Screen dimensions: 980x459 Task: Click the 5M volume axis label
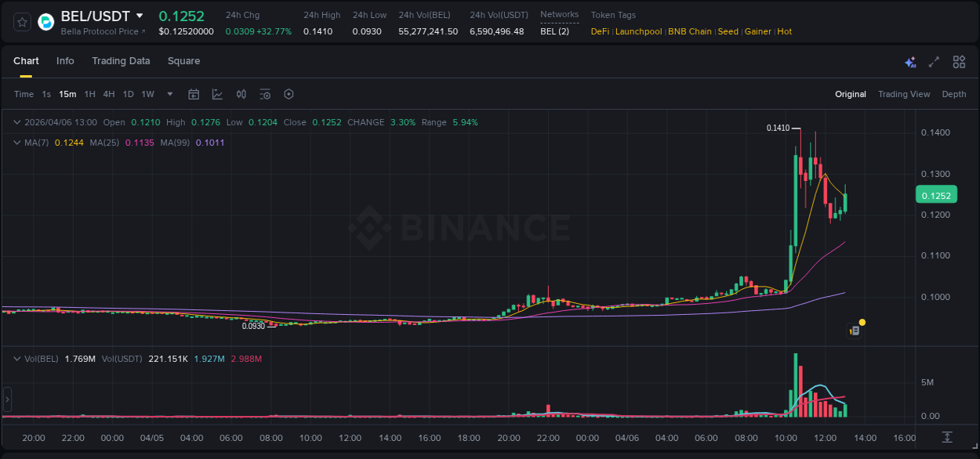[927, 382]
